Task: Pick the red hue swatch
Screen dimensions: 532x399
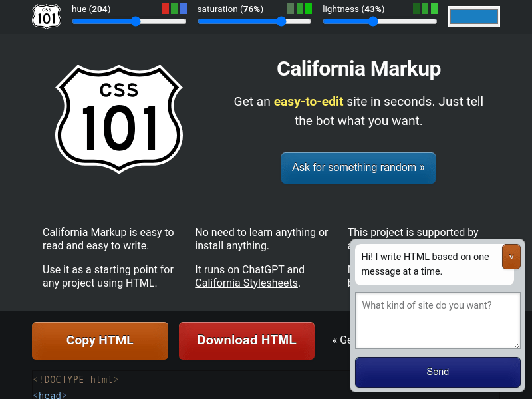Action: coord(165,9)
